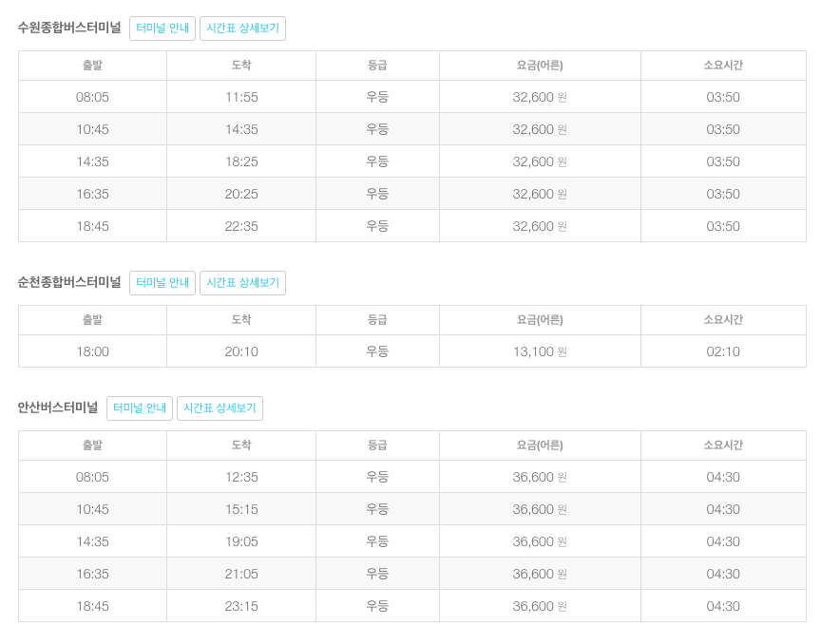821x644 pixels.
Task: Click 수원 arrival time 18:25
Action: (241, 161)
